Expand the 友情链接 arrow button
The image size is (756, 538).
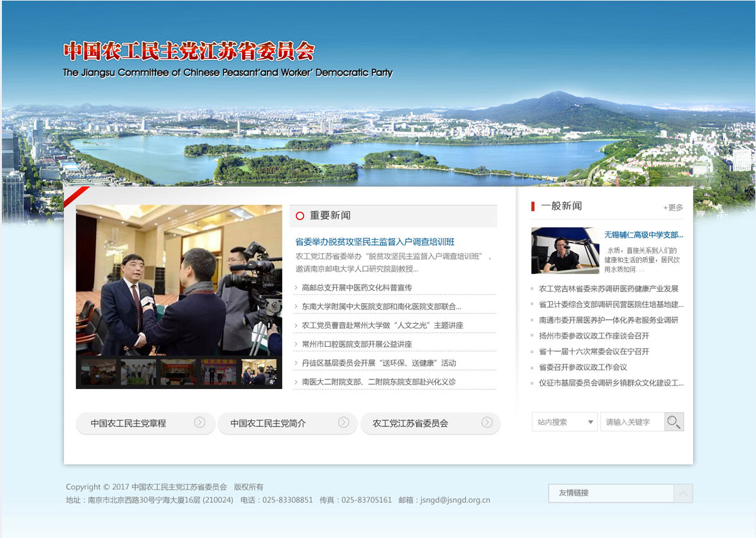pos(683,493)
